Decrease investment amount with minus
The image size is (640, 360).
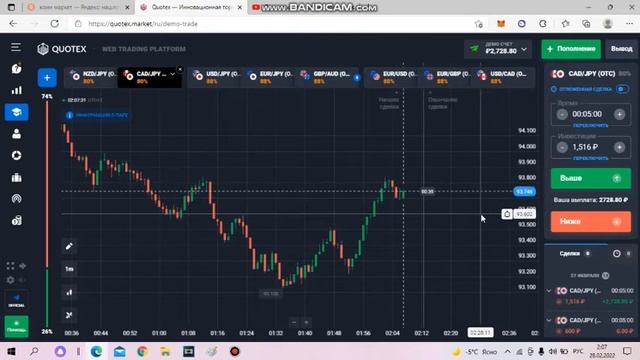point(562,147)
